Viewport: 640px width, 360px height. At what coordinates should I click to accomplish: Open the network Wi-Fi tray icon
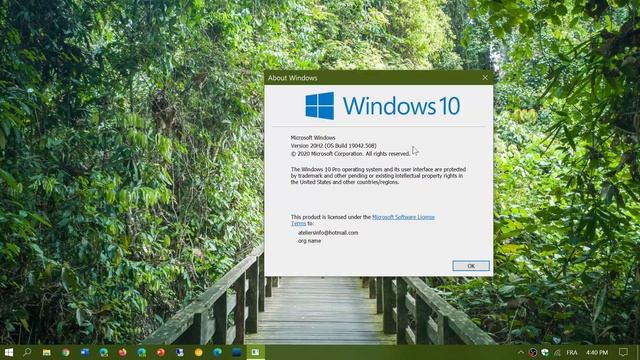coord(557,352)
